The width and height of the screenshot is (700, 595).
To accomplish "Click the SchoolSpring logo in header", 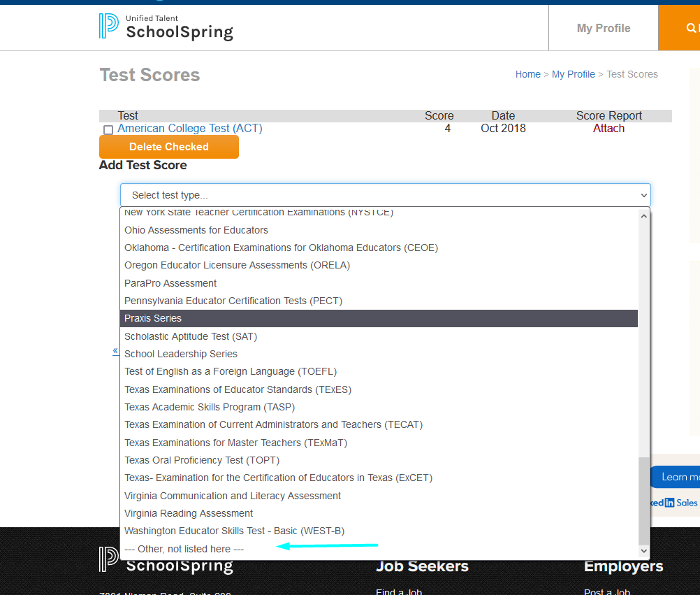I will 166,27.
